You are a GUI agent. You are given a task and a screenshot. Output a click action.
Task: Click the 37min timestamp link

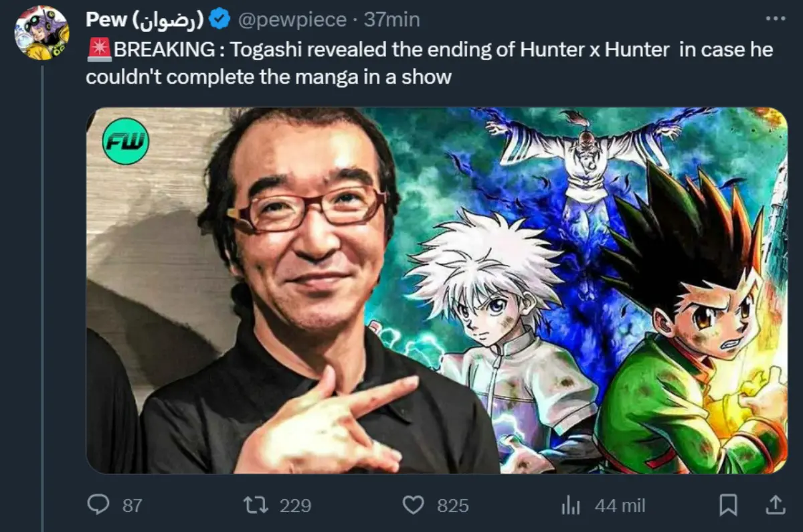(391, 20)
